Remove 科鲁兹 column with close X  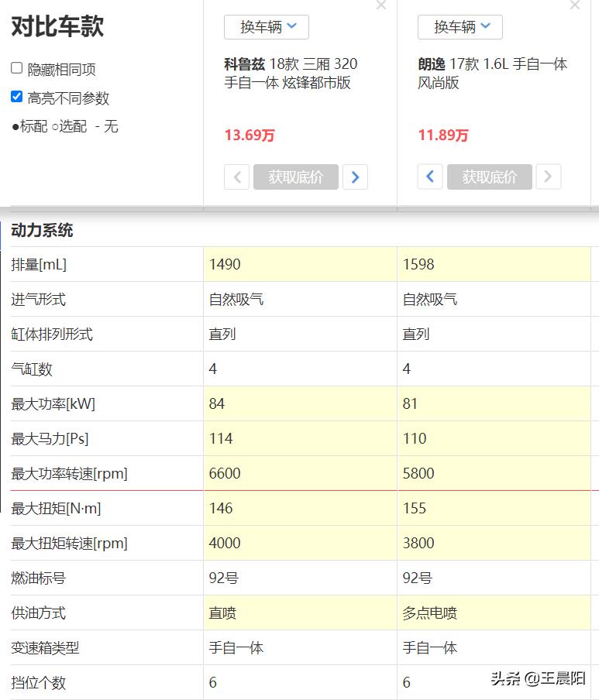(381, 5)
